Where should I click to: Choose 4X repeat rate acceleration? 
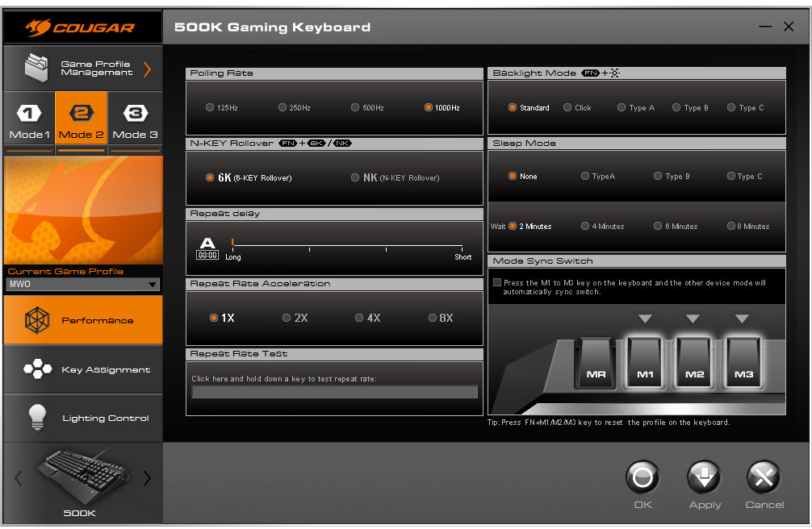click(x=359, y=318)
